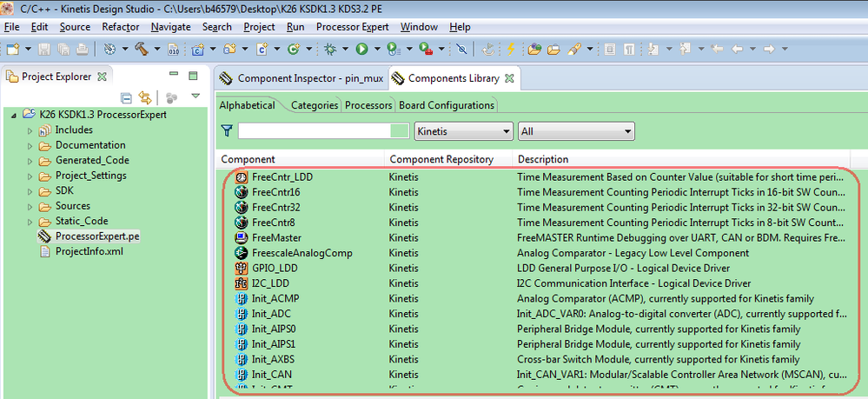Viewport: 868px width, 399px height.
Task: Select the Alphabetical tab
Action: (247, 104)
